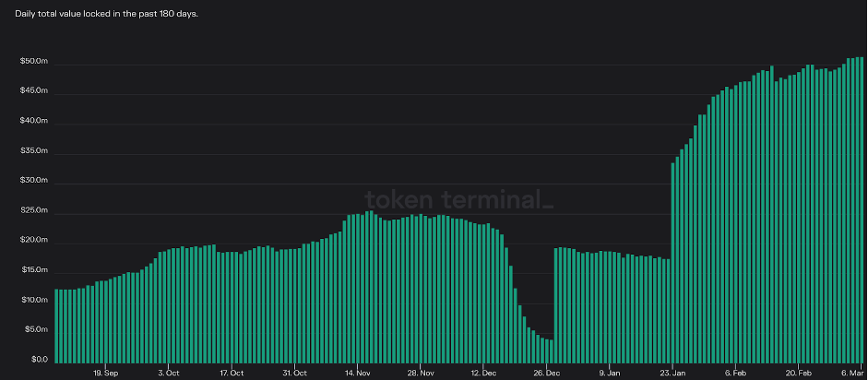The width and height of the screenshot is (868, 380).
Task: Click the 17. Oct date label
Action: tap(232, 374)
